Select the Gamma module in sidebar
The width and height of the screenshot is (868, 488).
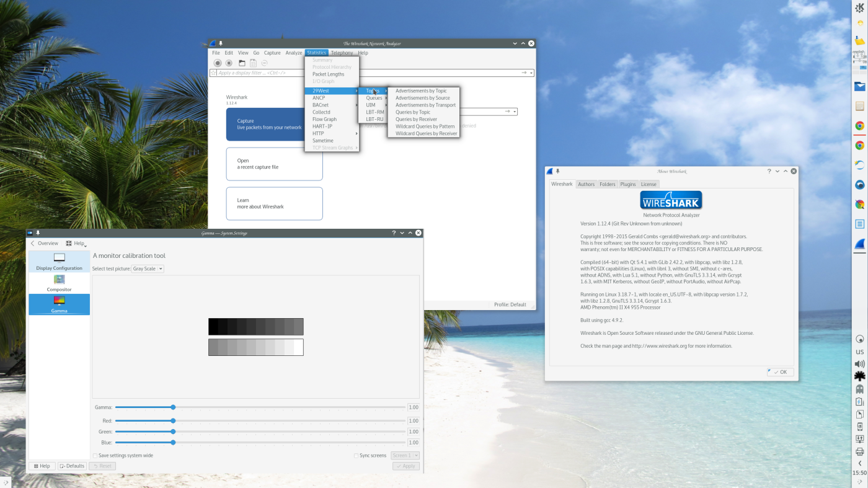59,304
